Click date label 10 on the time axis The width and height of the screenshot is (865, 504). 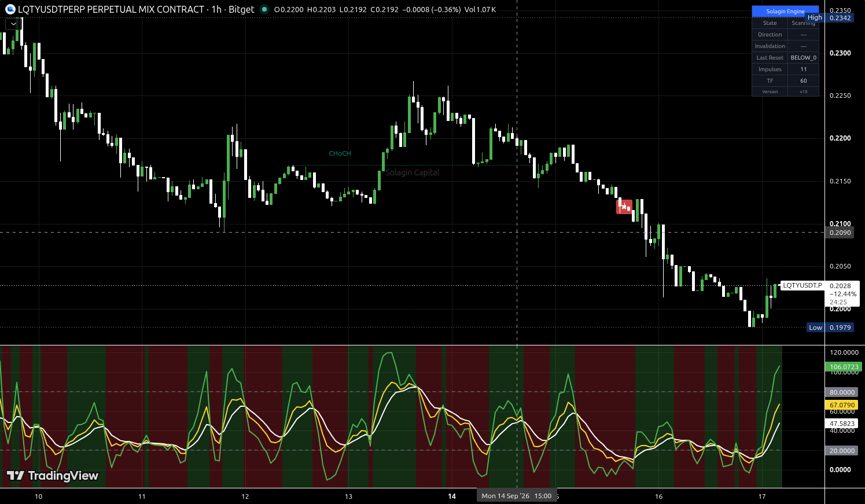39,496
